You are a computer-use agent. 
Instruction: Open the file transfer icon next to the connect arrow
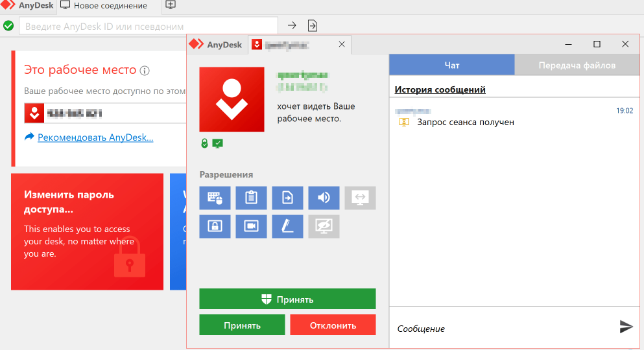[313, 26]
